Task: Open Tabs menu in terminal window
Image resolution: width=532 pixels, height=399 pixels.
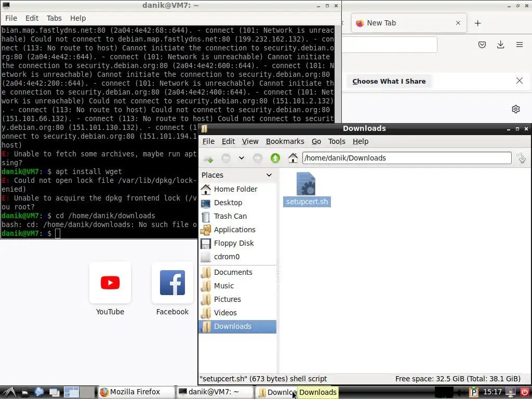Action: tap(54, 18)
